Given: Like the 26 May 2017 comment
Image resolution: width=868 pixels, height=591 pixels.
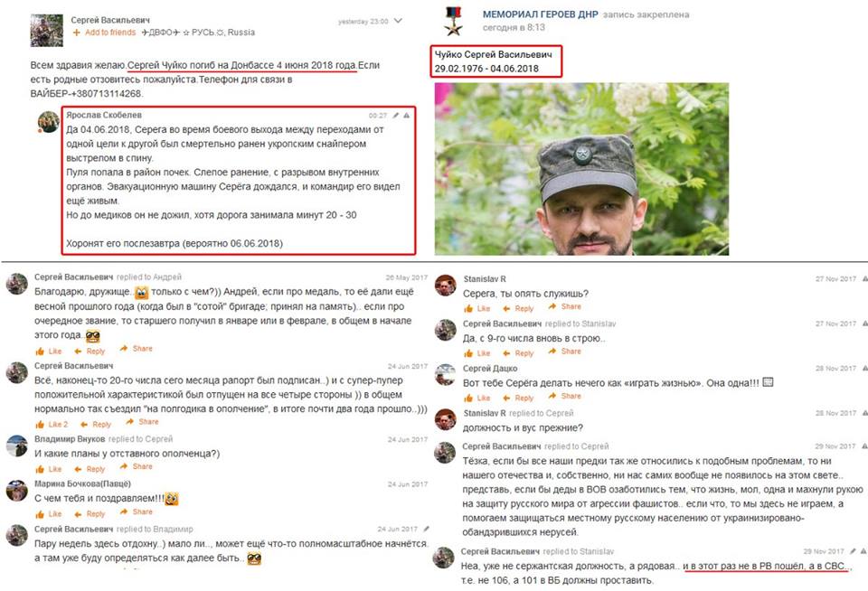Looking at the screenshot, I should point(49,351).
